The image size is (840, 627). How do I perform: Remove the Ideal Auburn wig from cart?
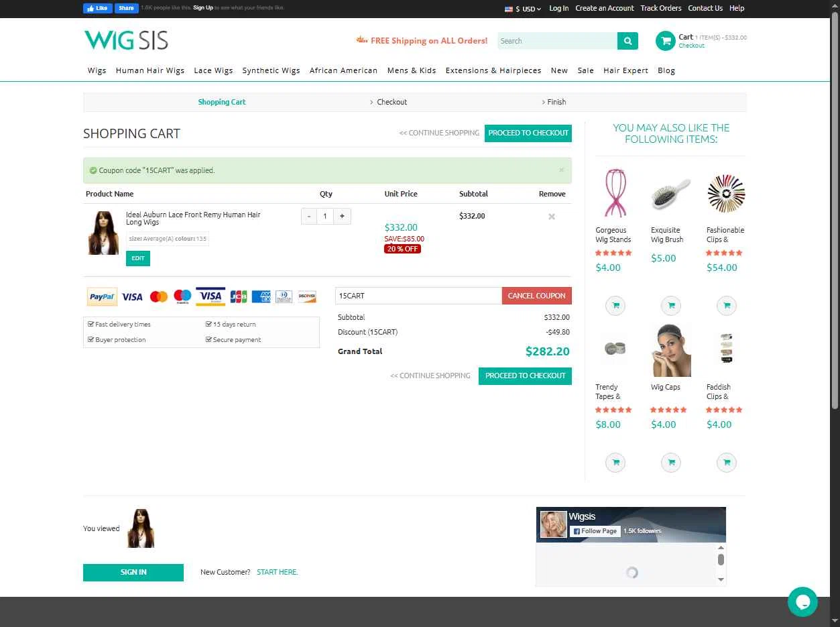click(552, 217)
